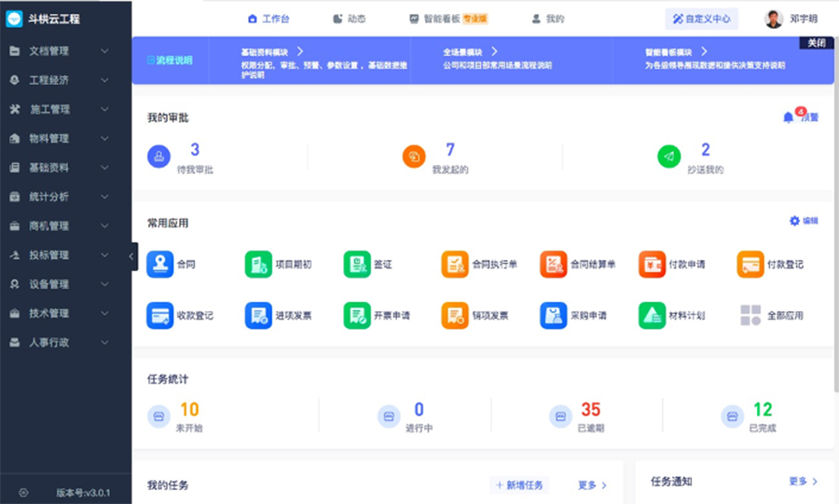Open the 合同执行单 icon
Viewport: 839px width, 504px height.
455,265
